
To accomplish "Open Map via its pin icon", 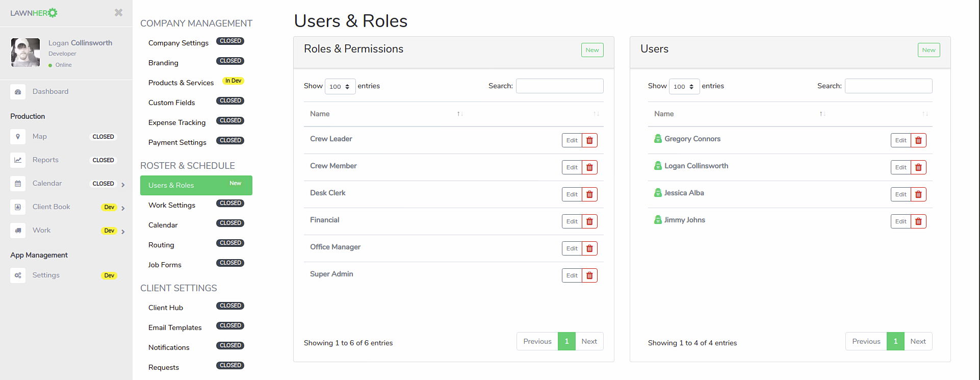I will pyautogui.click(x=18, y=137).
